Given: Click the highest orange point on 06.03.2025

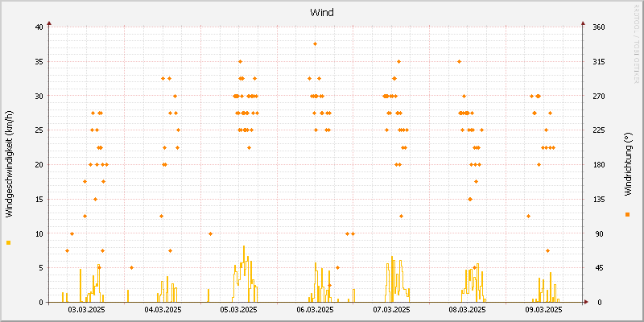Looking at the screenshot, I should [x=315, y=44].
